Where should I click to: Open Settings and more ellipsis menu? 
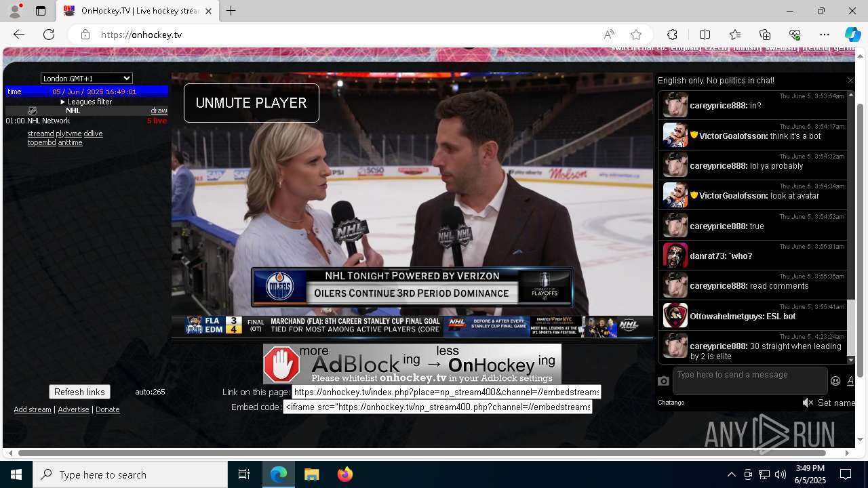pyautogui.click(x=825, y=35)
